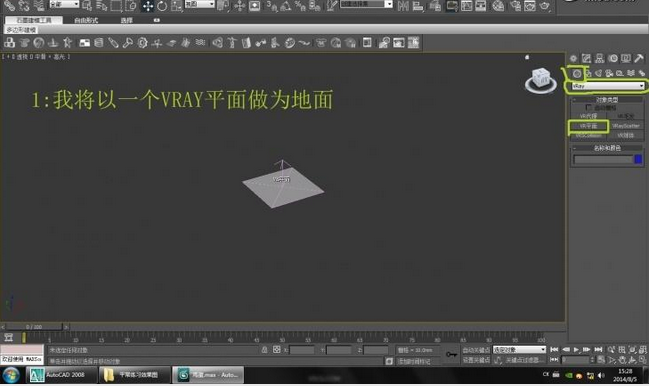Collapse the Name and Color rollout
Image resolution: width=649 pixels, height=386 pixels.
click(607, 148)
